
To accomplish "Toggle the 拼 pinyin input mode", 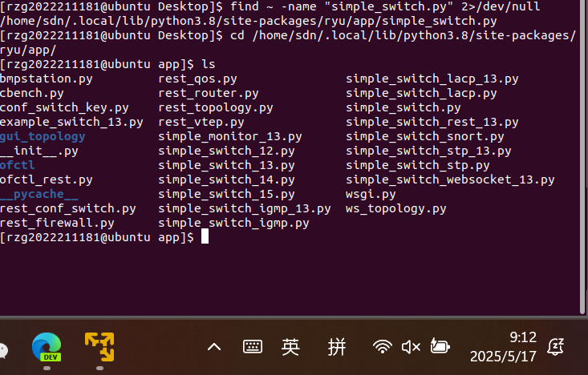I will coord(337,347).
